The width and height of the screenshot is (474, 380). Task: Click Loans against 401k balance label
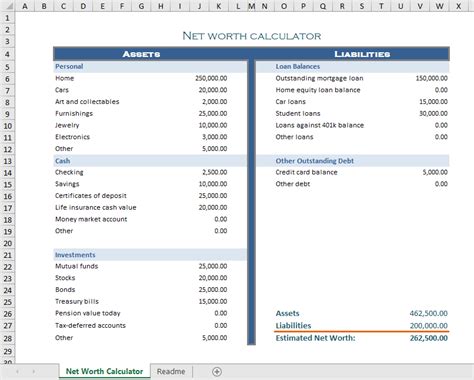320,125
